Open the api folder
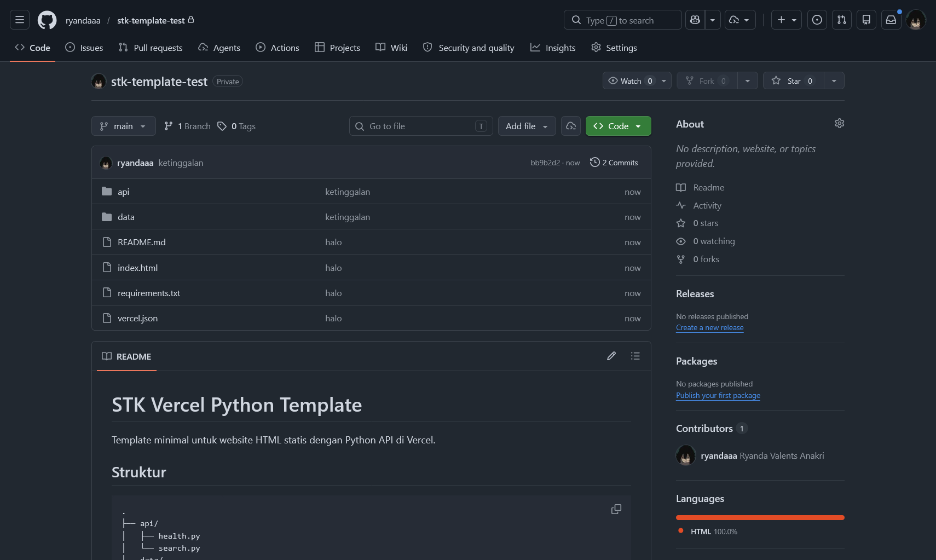936x560 pixels. click(x=124, y=192)
